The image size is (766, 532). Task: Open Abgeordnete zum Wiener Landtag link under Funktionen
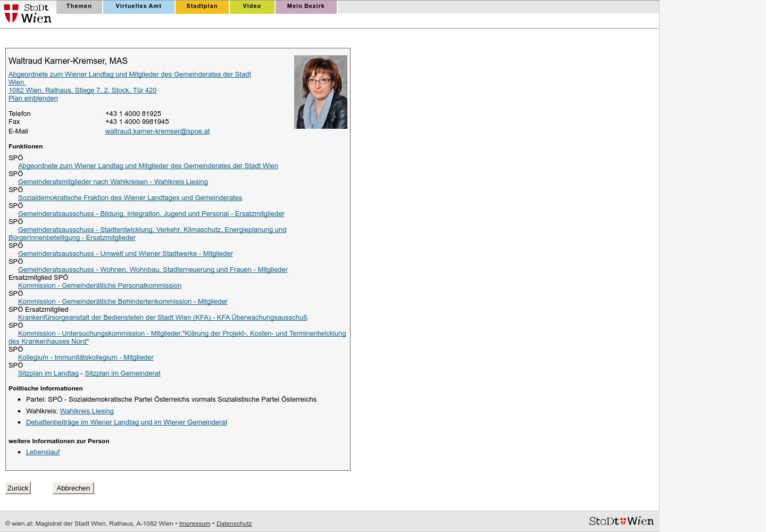[148, 166]
